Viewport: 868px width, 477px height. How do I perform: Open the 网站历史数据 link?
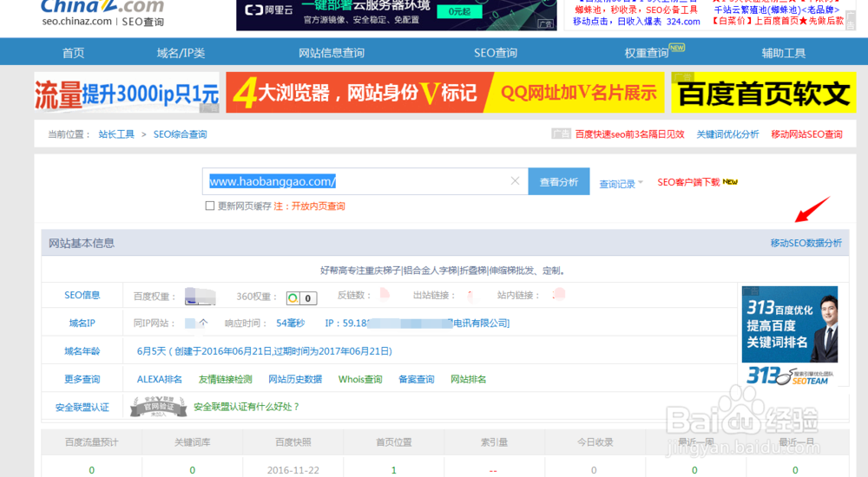pyautogui.click(x=295, y=379)
